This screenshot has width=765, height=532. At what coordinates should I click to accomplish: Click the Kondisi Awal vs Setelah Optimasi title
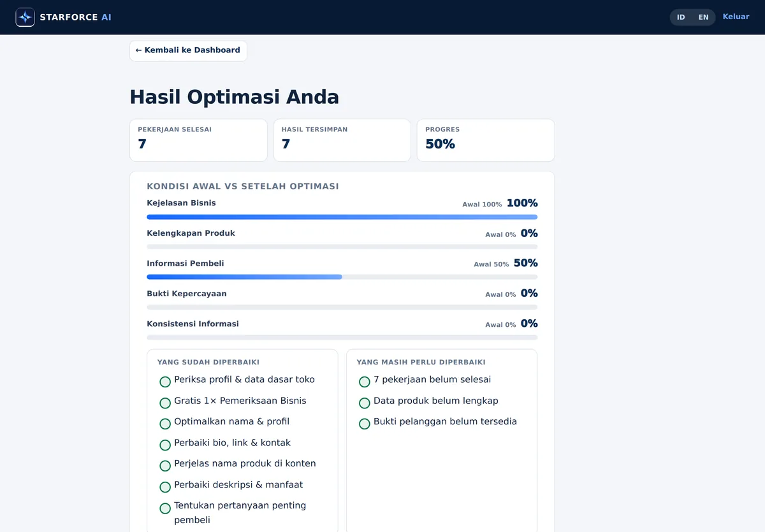(x=243, y=187)
